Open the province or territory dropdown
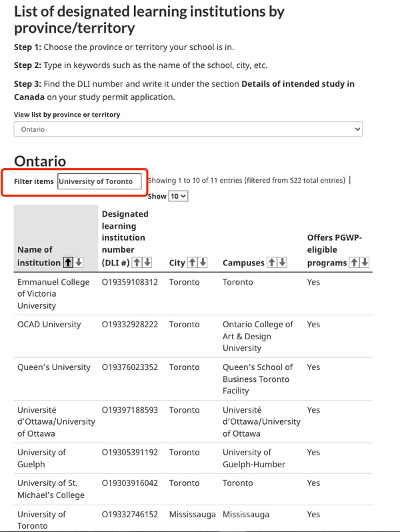This screenshot has width=400, height=532. (188, 129)
